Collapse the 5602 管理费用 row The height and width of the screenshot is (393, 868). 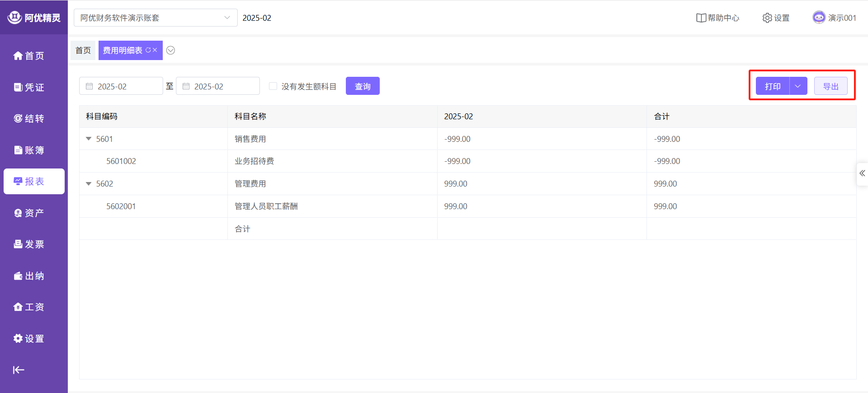point(89,184)
